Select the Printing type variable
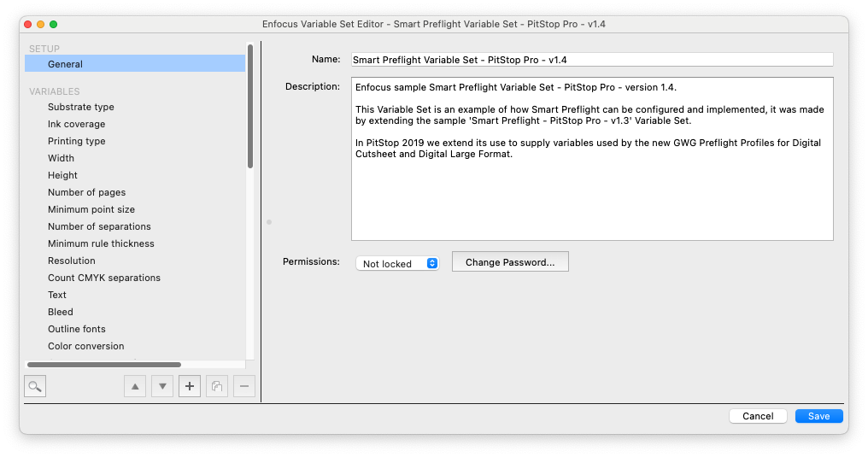868x457 pixels. (x=76, y=141)
